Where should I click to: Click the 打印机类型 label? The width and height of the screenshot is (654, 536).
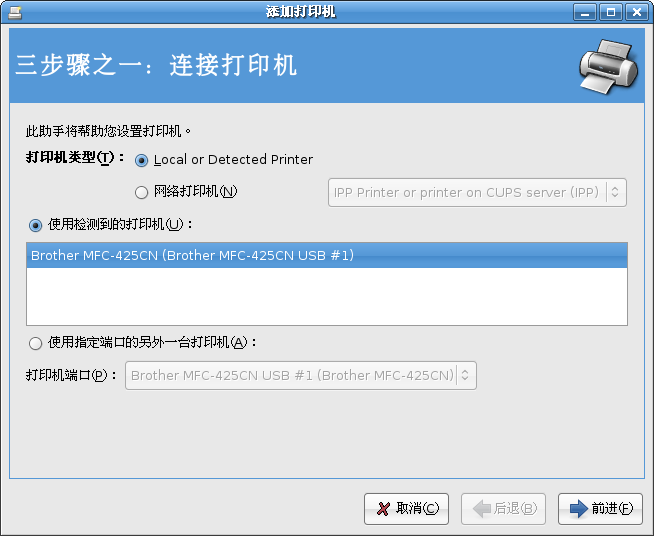pos(75,158)
